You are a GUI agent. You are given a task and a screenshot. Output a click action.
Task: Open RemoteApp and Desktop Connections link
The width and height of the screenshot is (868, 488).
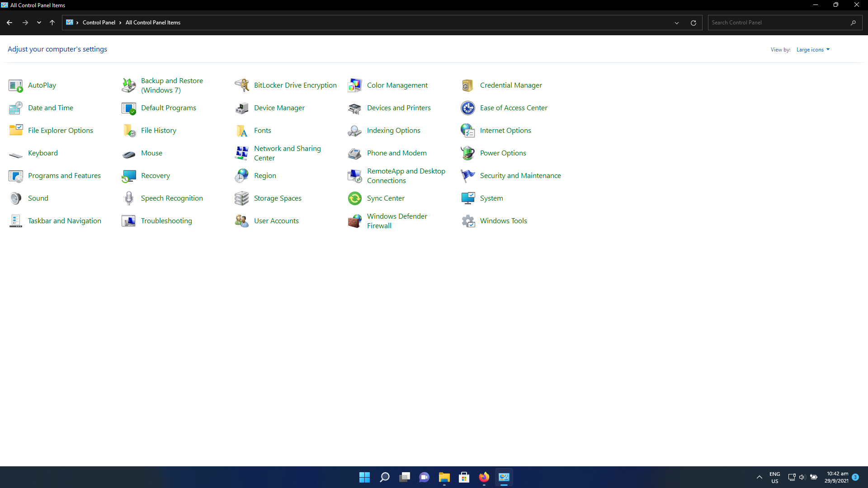[x=406, y=176]
